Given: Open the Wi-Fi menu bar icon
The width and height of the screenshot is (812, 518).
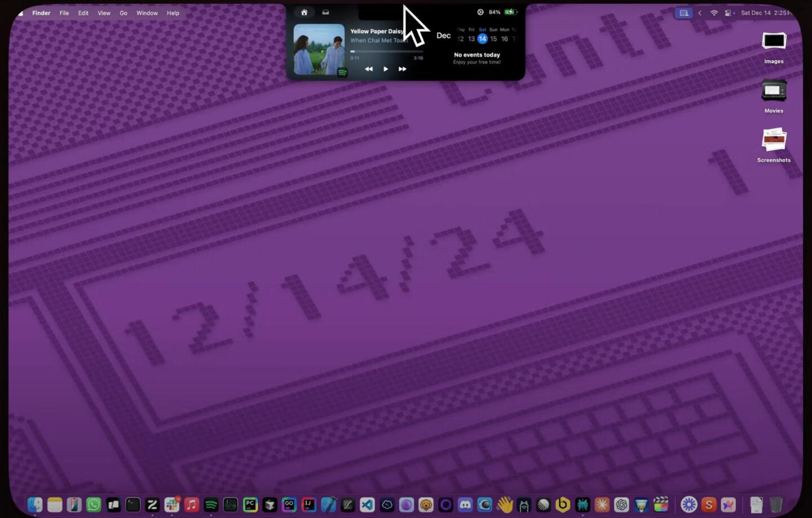Looking at the screenshot, I should coord(714,13).
